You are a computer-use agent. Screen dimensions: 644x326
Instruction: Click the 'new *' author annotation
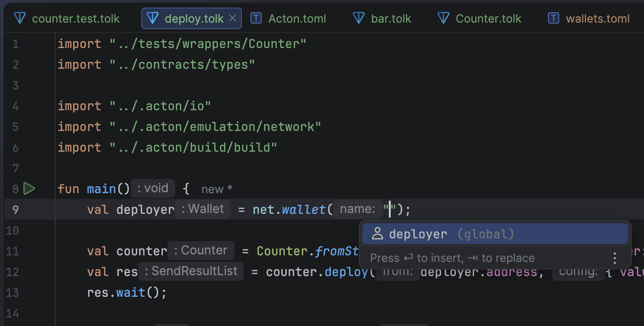coord(217,189)
